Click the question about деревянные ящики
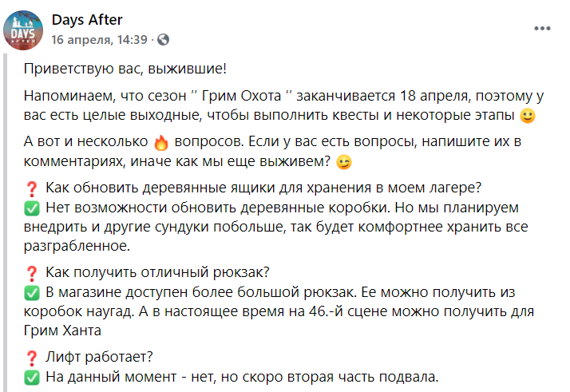The height and width of the screenshot is (392, 570). tap(263, 189)
